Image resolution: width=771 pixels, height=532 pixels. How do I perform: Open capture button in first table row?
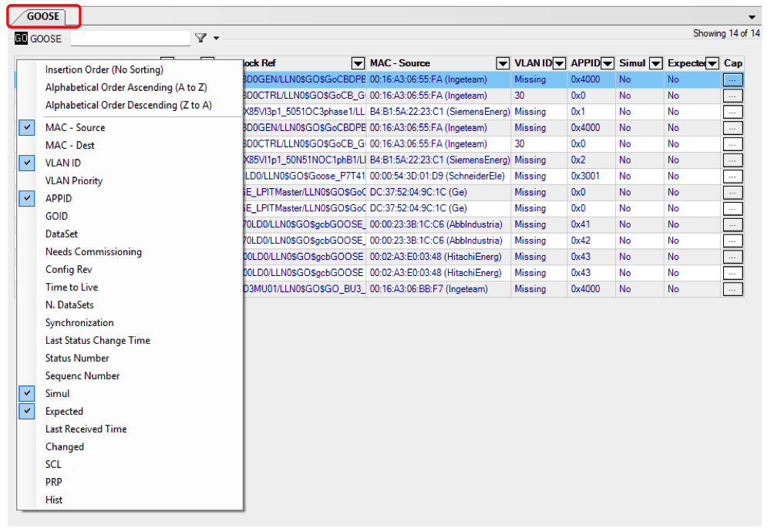[x=732, y=79]
